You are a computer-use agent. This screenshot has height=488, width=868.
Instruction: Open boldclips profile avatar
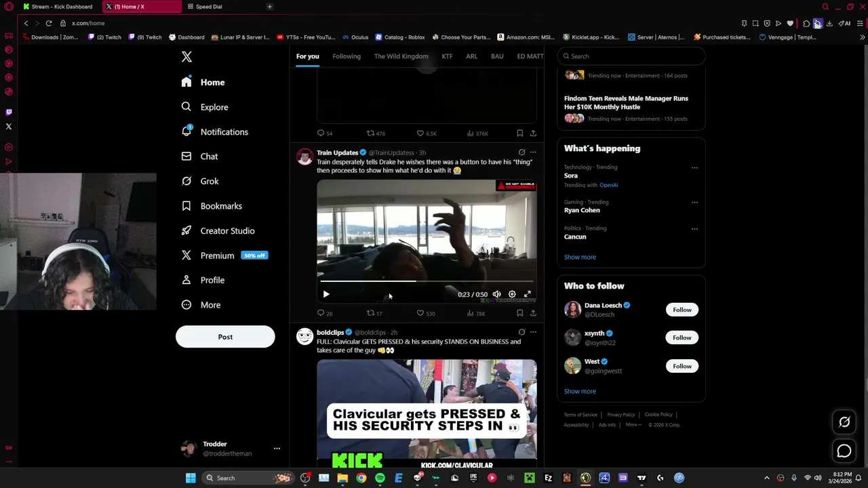[304, 336]
